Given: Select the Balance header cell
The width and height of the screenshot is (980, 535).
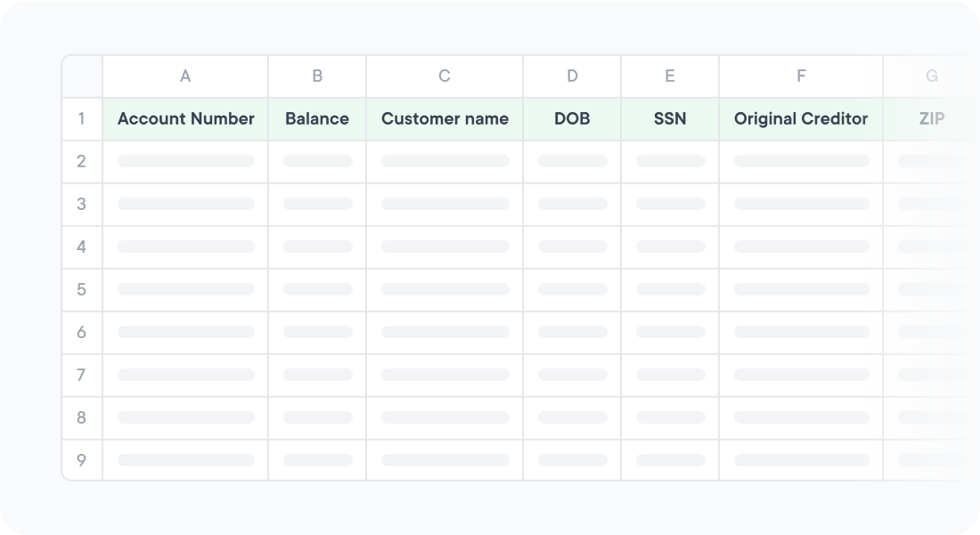Looking at the screenshot, I should click(x=317, y=119).
